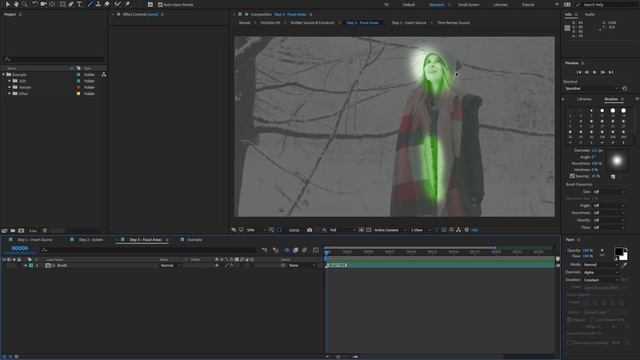This screenshot has height=360, width=640.
Task: Select the Hand tool
Action: (16, 4)
